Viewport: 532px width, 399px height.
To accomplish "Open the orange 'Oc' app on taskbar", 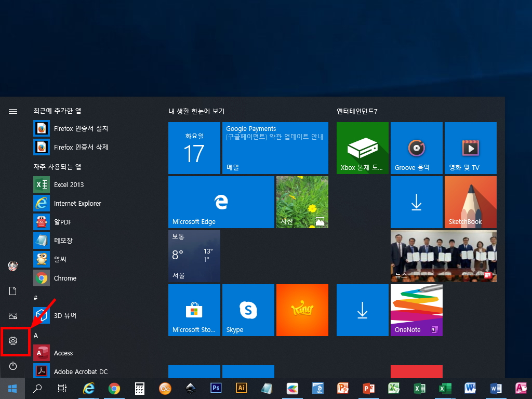I will coord(165,389).
